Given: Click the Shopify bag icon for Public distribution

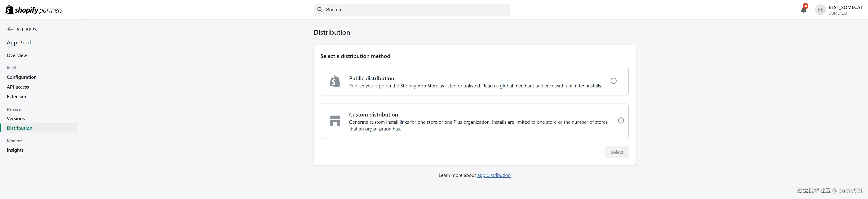Looking at the screenshot, I should point(335,81).
